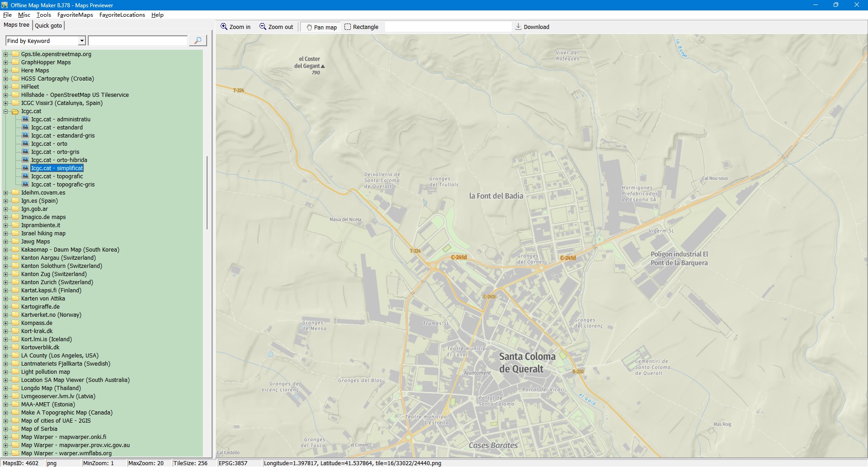Open the Tools menu
Screen dimensions: 868x467
click(43, 15)
